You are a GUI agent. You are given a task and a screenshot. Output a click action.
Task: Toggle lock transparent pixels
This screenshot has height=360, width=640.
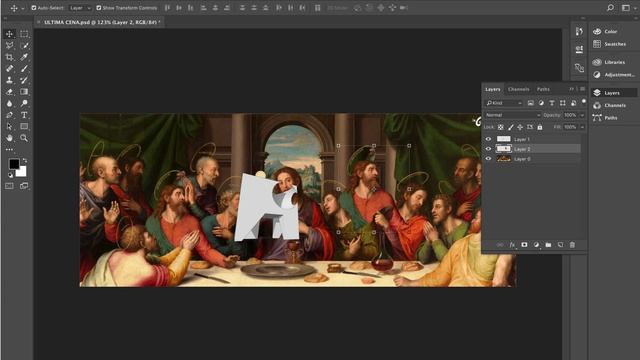(x=500, y=127)
